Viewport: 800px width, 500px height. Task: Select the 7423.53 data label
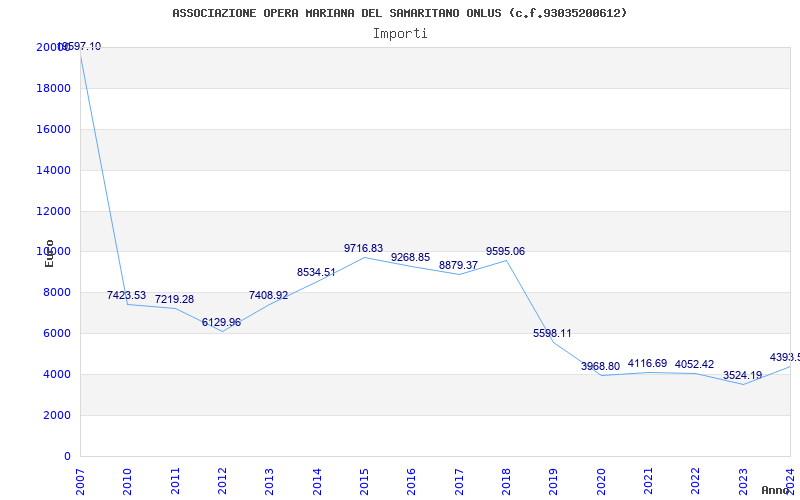(x=127, y=295)
